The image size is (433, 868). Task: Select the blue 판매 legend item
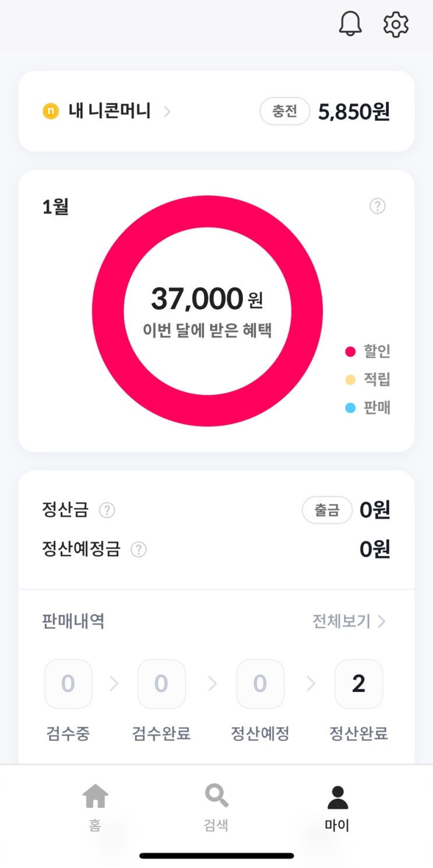coord(368,408)
